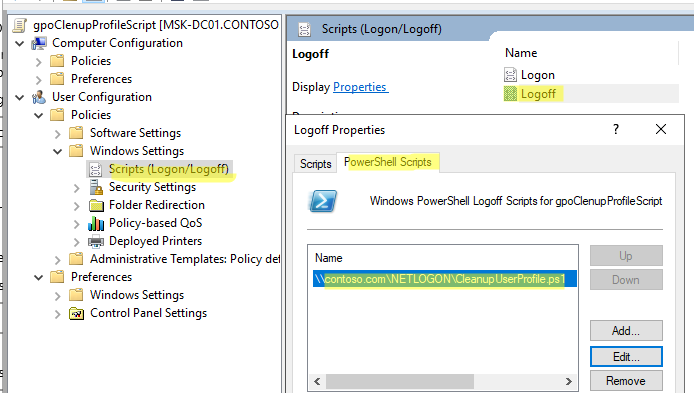
Task: Select Control Panel Settings tree item
Action: (148, 313)
